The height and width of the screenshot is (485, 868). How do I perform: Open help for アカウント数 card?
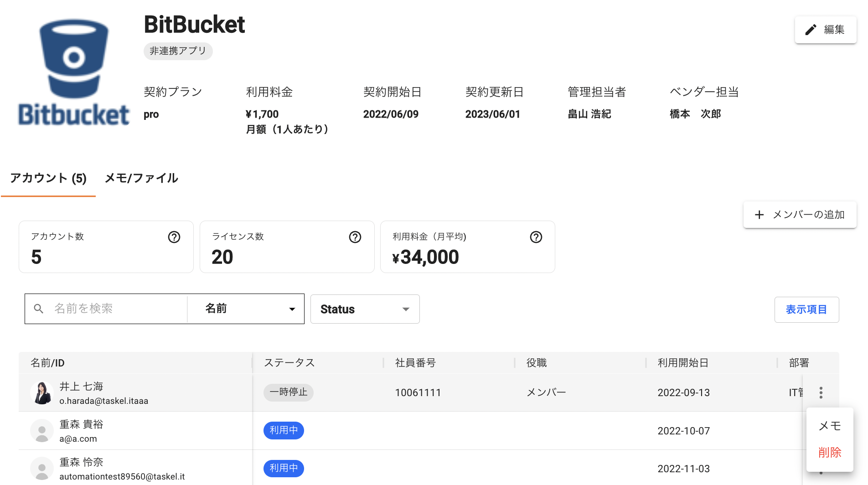pos(174,237)
